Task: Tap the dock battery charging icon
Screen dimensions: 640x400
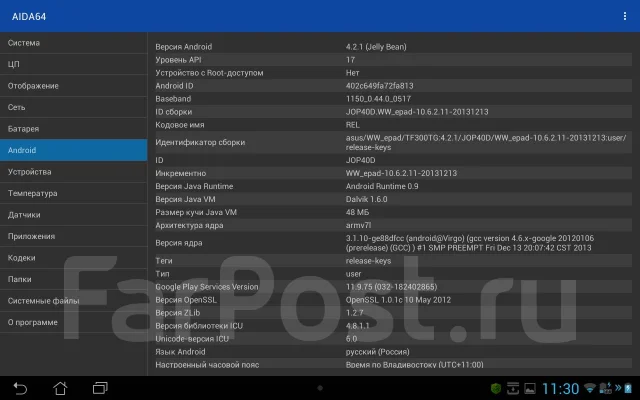Action: tap(605, 388)
